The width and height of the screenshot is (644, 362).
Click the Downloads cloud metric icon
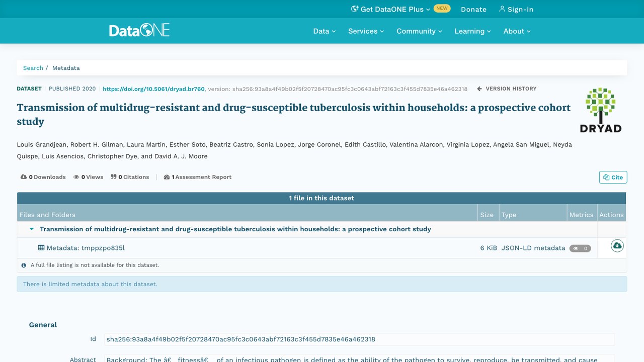(24, 177)
